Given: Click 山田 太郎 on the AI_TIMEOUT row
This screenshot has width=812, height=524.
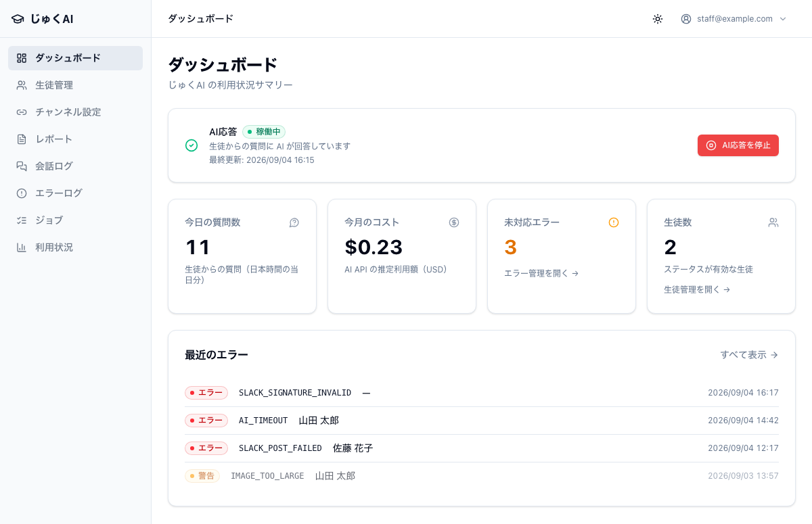Looking at the screenshot, I should (319, 421).
